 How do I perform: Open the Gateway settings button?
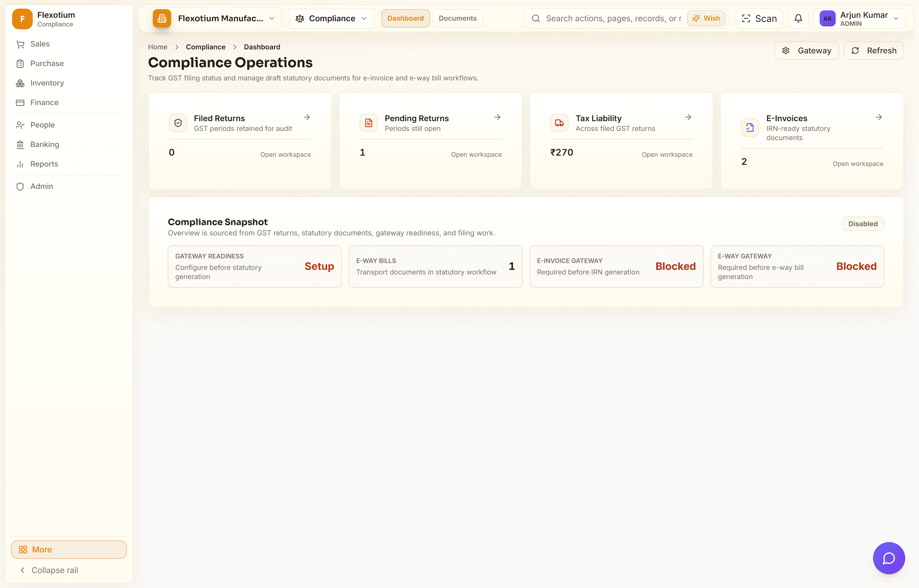point(806,51)
